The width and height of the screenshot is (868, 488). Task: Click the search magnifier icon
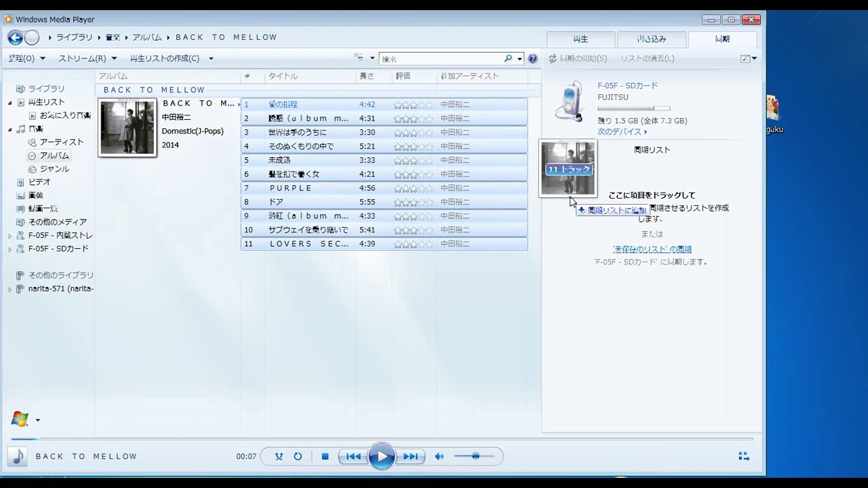click(508, 59)
